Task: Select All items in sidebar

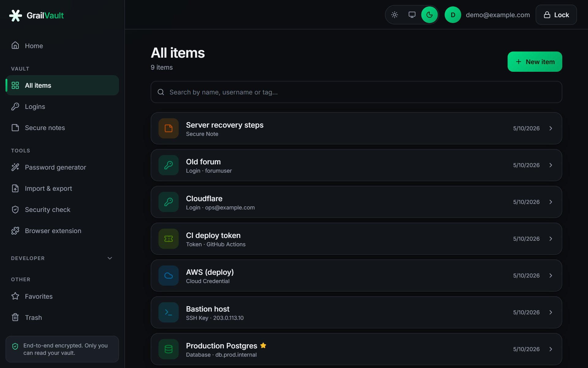Action: point(62,85)
